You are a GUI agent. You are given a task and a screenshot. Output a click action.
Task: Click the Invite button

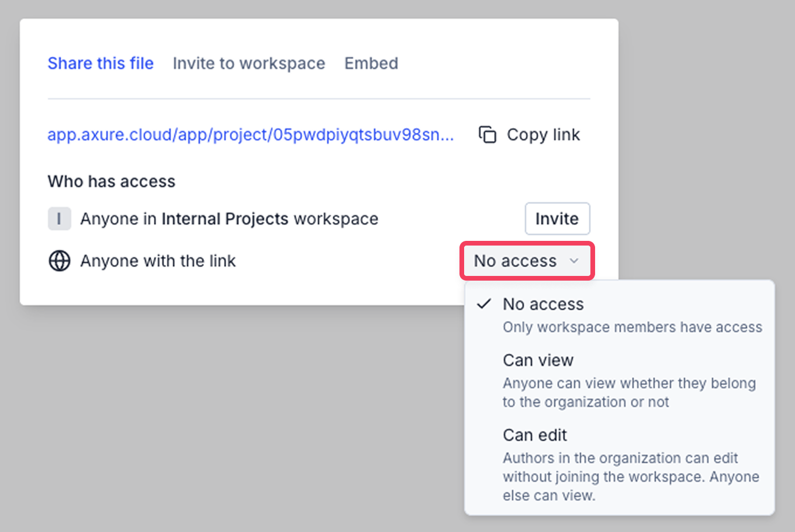(556, 219)
